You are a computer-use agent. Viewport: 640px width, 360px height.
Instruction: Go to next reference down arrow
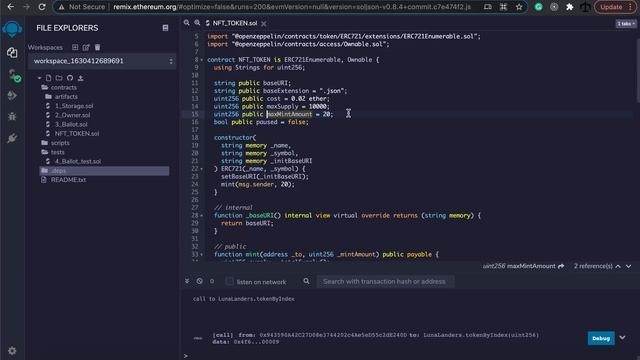(x=629, y=266)
